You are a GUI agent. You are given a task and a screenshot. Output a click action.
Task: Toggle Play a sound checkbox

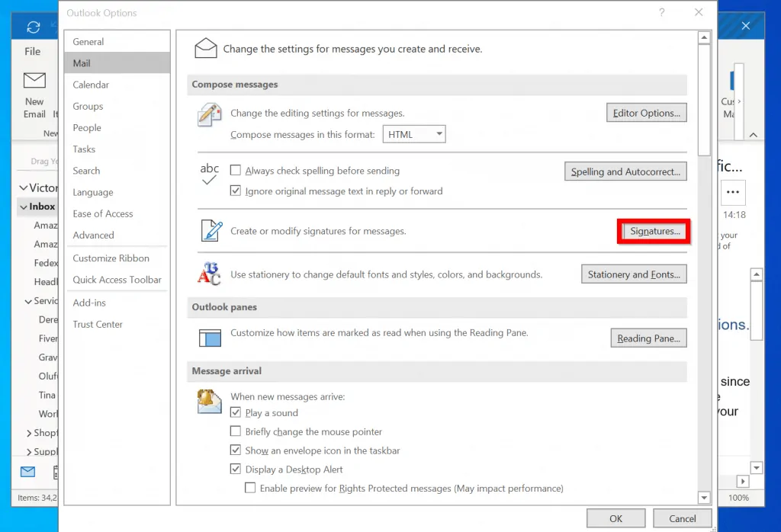[236, 412]
